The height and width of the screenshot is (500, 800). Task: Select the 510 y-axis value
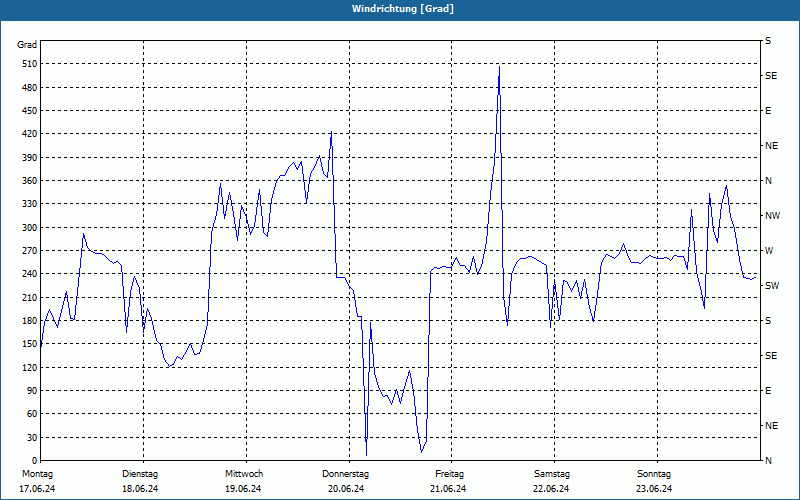pyautogui.click(x=30, y=64)
